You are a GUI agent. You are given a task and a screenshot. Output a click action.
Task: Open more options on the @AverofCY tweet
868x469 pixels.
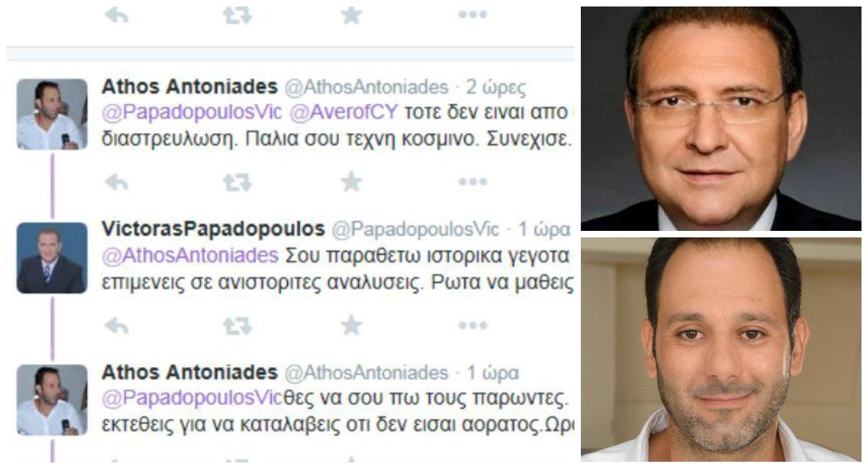click(472, 182)
